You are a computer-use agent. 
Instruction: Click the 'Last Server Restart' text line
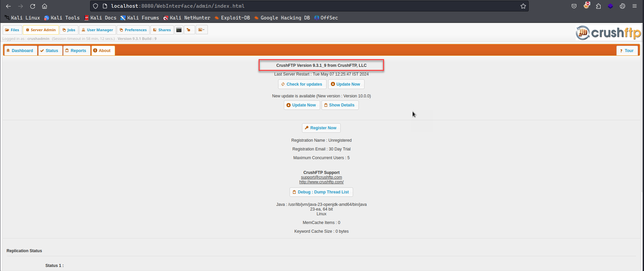pos(321,74)
